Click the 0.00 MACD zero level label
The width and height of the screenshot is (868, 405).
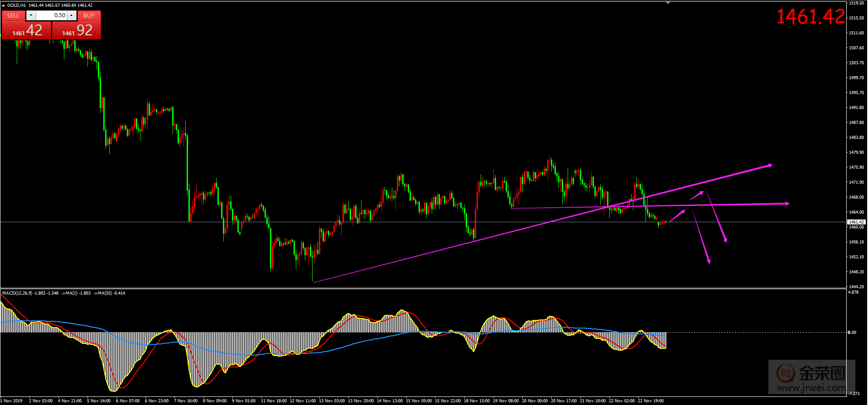(852, 333)
